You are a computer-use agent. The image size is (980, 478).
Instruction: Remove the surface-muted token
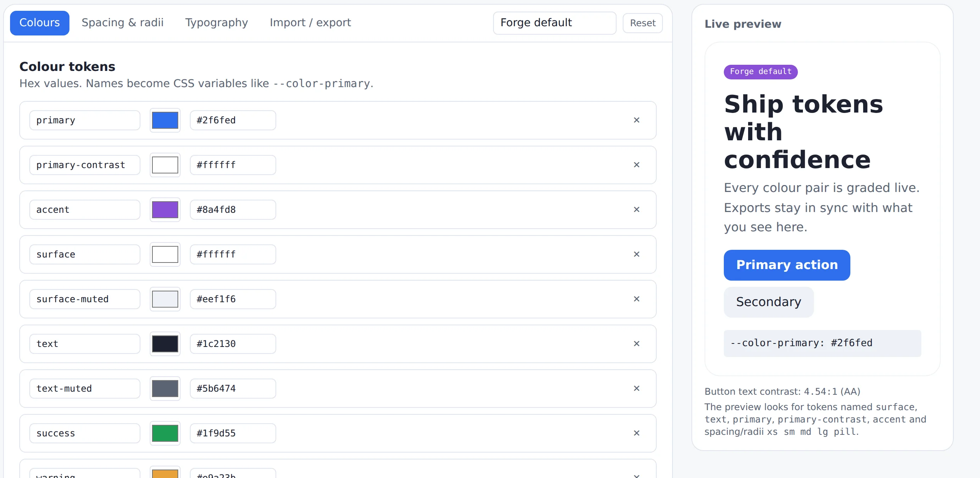click(x=637, y=299)
